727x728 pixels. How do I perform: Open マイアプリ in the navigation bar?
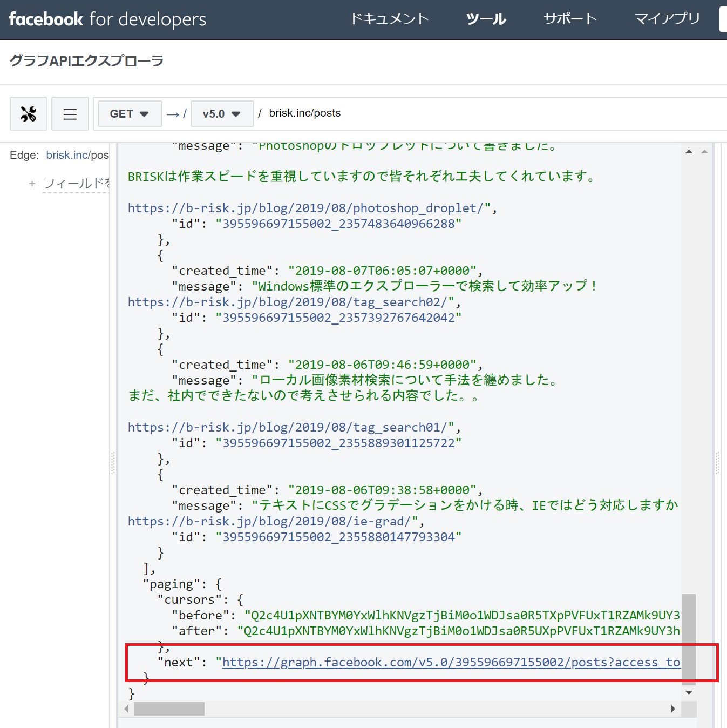tap(668, 19)
